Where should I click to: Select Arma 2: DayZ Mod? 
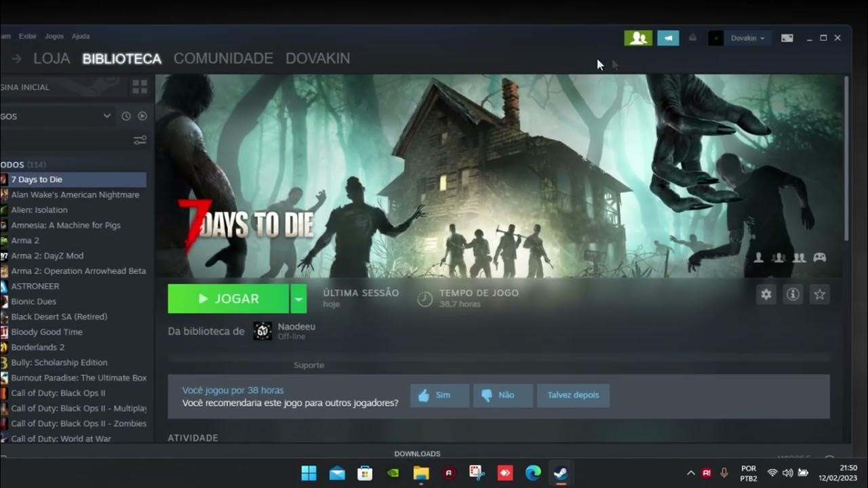(x=73, y=256)
